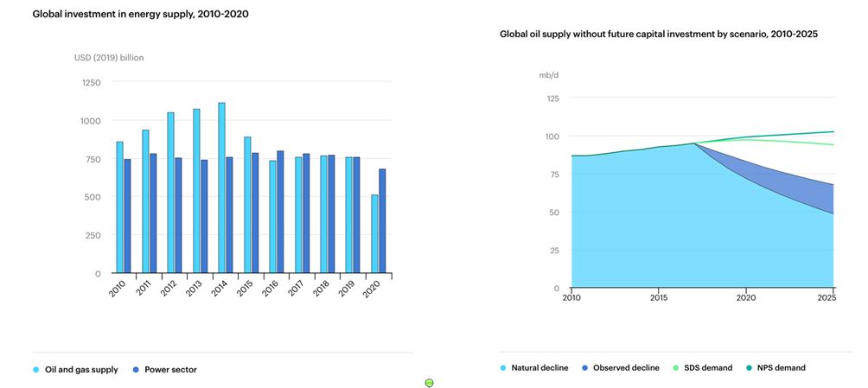This screenshot has width=868, height=388.
Task: Select the SDS demand legend text
Action: coord(707,368)
